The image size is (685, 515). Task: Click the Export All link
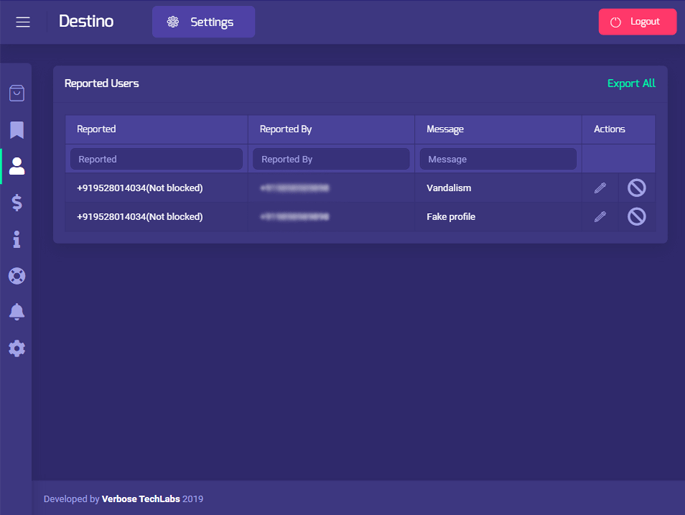(631, 83)
